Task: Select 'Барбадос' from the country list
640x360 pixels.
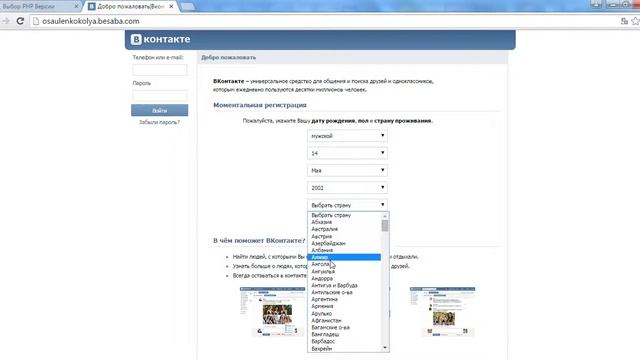Action: point(344,341)
